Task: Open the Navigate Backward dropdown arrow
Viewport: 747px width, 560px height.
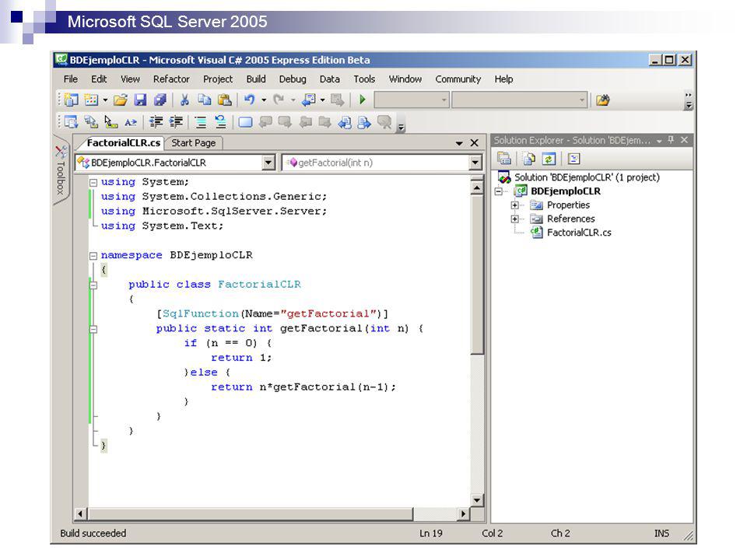Action: point(322,100)
